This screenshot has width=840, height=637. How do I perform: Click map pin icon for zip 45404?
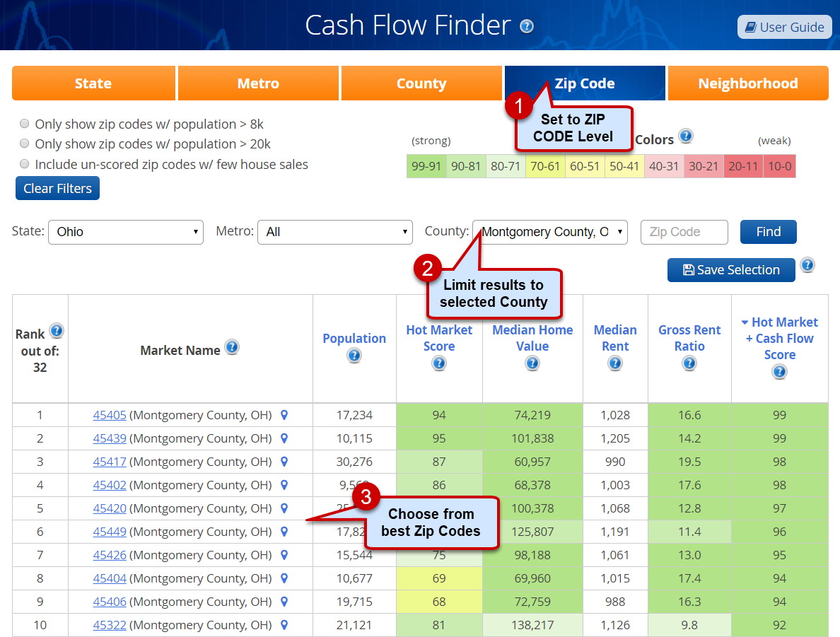pyautogui.click(x=284, y=578)
